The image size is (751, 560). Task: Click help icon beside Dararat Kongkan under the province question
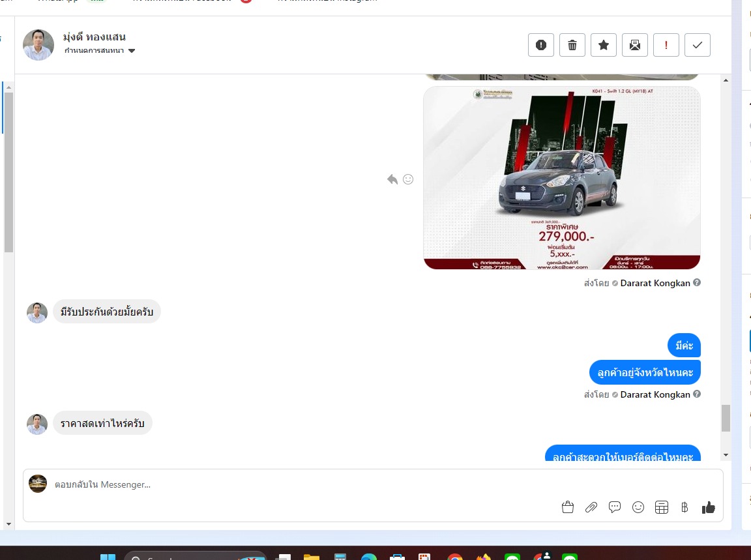point(697,394)
